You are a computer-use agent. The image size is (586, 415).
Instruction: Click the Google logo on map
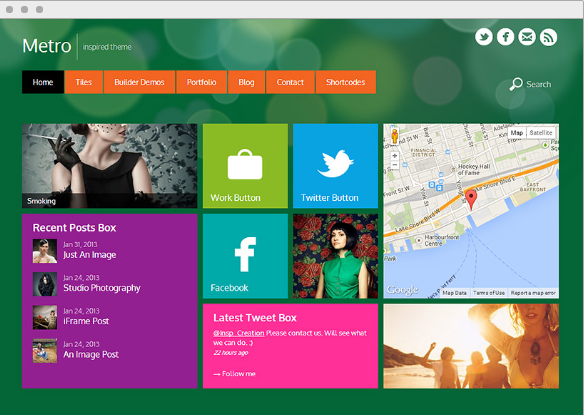click(x=403, y=290)
